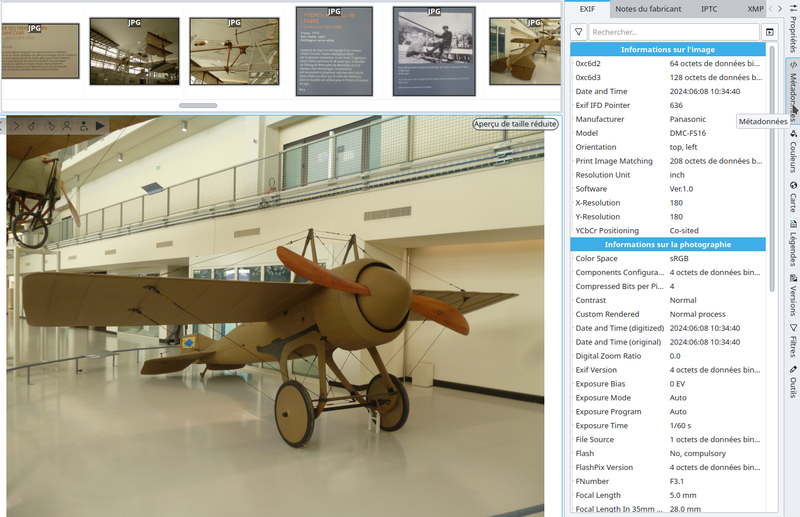Open the Couleurs sidebar panel
The width and height of the screenshot is (800, 517).
tap(793, 152)
